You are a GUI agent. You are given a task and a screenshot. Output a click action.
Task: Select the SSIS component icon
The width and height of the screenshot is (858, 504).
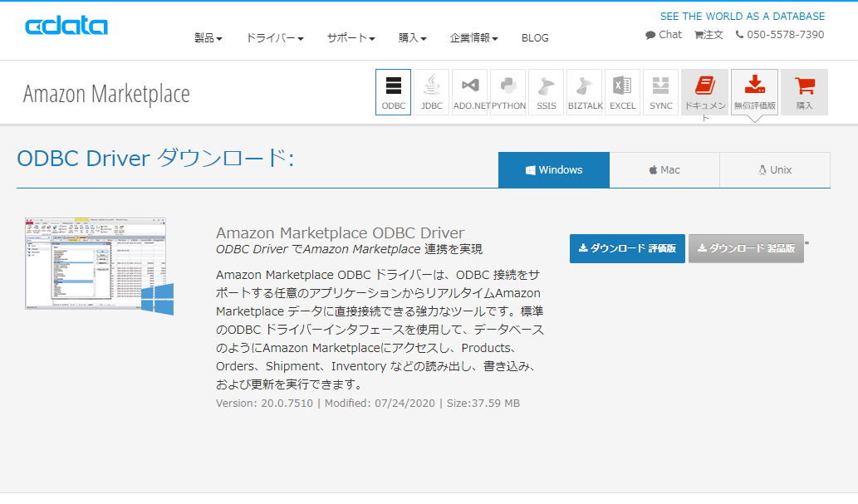(x=546, y=92)
